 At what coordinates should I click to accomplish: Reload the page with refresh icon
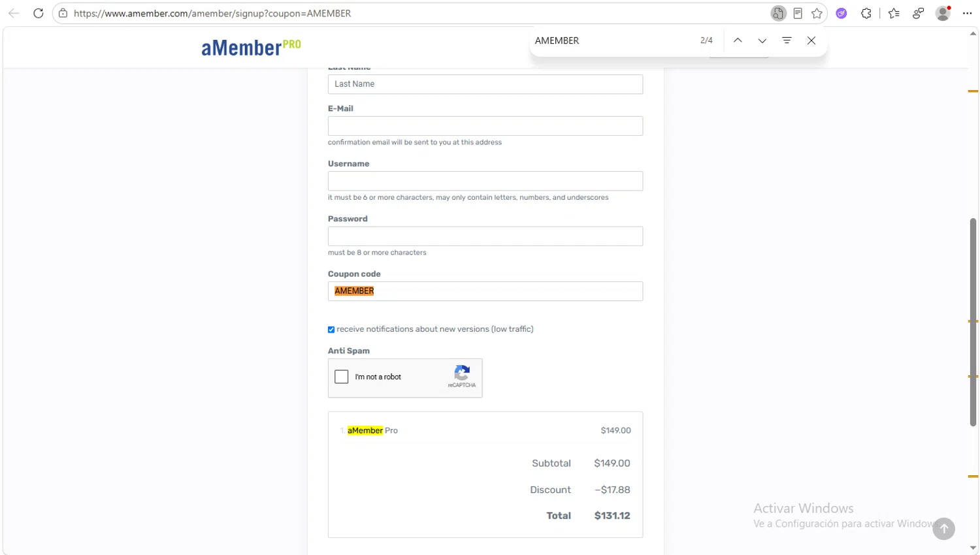point(39,13)
